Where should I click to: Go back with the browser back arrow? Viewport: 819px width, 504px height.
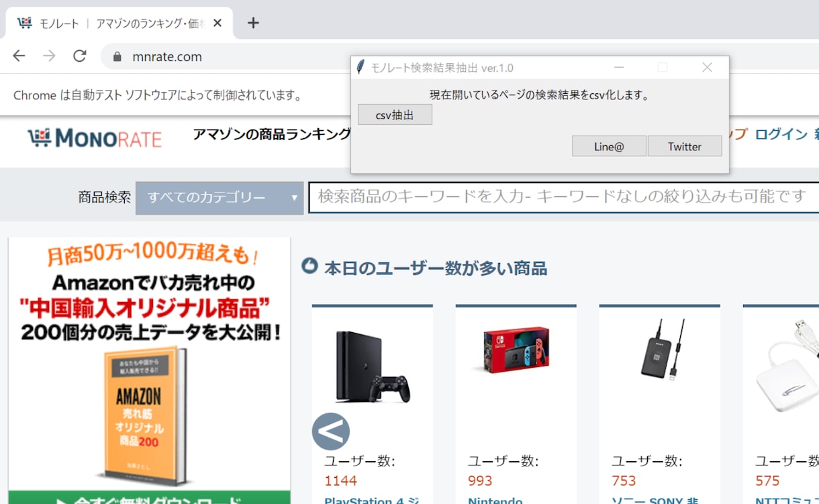[x=19, y=56]
